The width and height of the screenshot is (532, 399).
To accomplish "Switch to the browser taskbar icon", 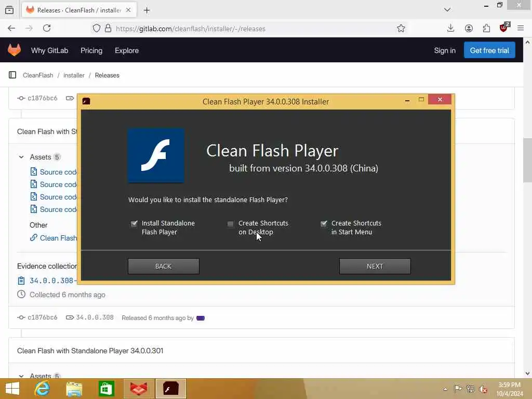I will click(138, 389).
